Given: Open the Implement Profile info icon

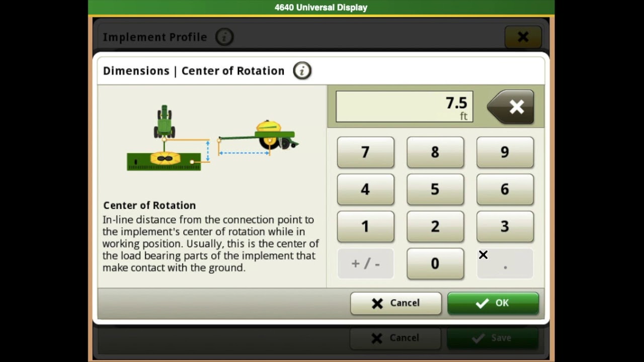Looking at the screenshot, I should 224,37.
